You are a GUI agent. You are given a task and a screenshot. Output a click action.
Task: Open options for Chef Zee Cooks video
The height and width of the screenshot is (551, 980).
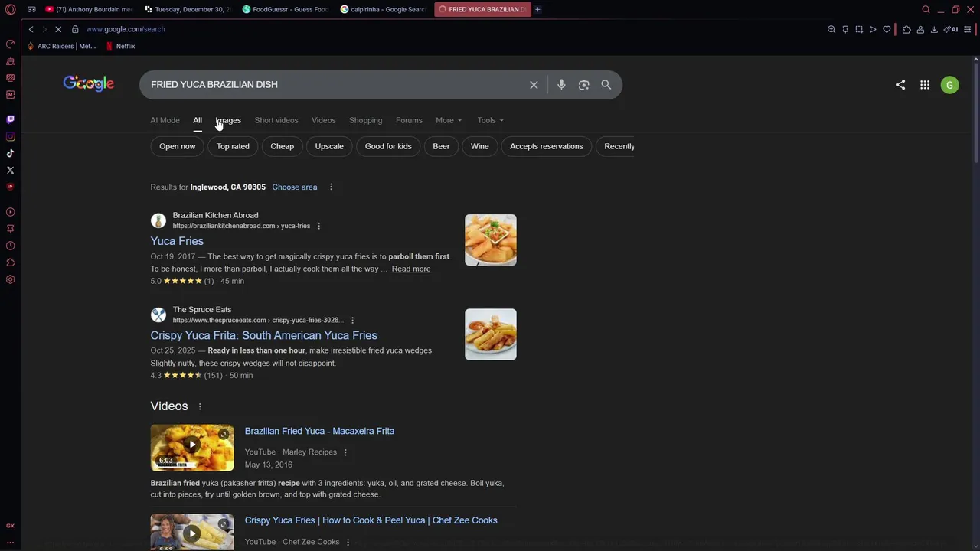pos(348,542)
